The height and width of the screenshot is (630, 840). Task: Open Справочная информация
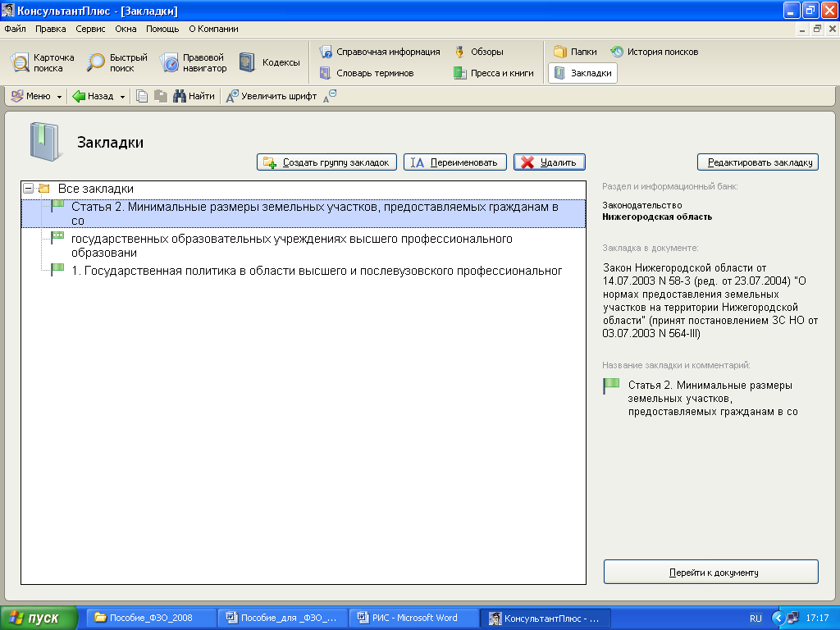[x=379, y=52]
